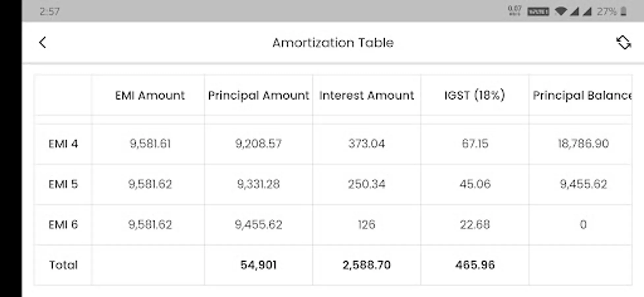Tap total IGST value 465.96
Viewport: 644px width, 297px height.
click(x=475, y=265)
